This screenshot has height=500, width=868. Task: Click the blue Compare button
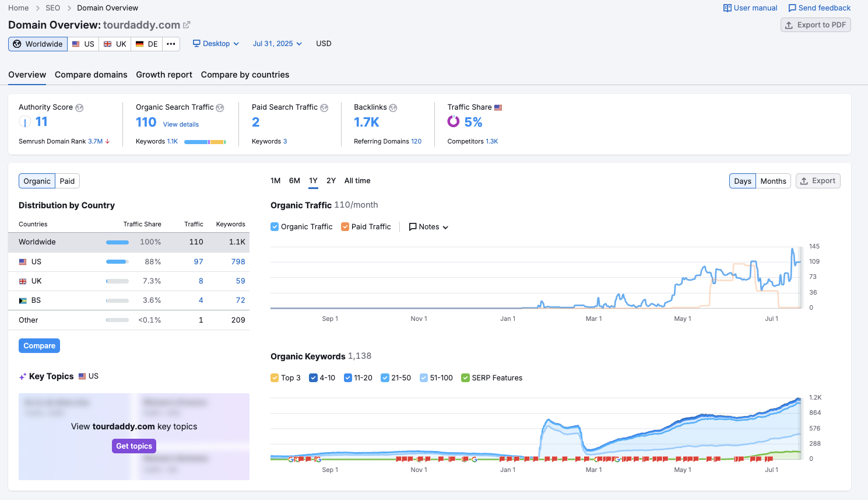[x=39, y=346]
